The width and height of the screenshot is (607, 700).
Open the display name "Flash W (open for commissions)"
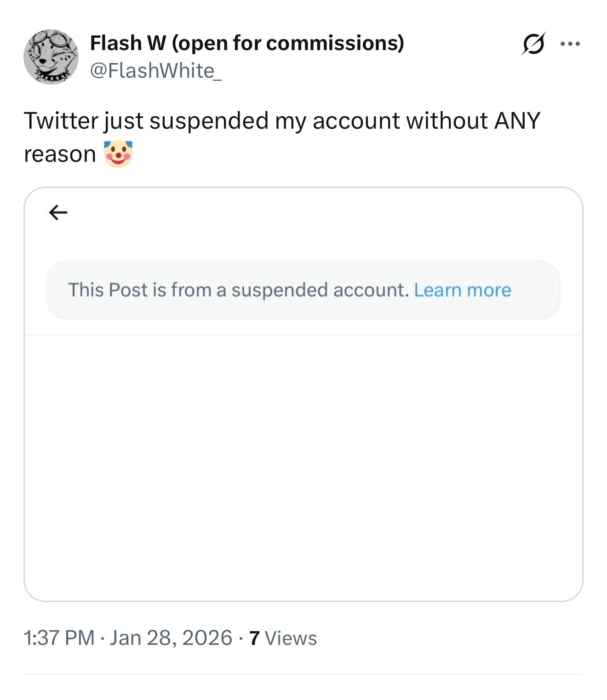coord(247,43)
